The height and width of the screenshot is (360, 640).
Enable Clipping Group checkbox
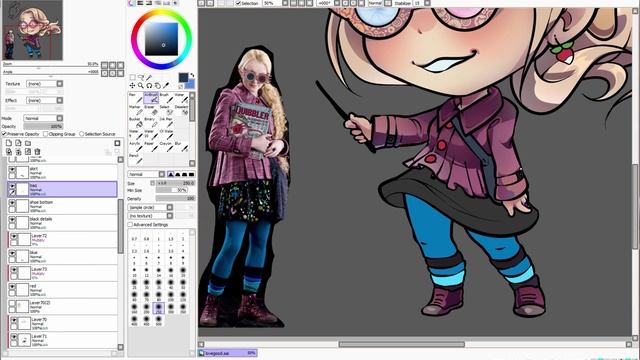(x=45, y=134)
